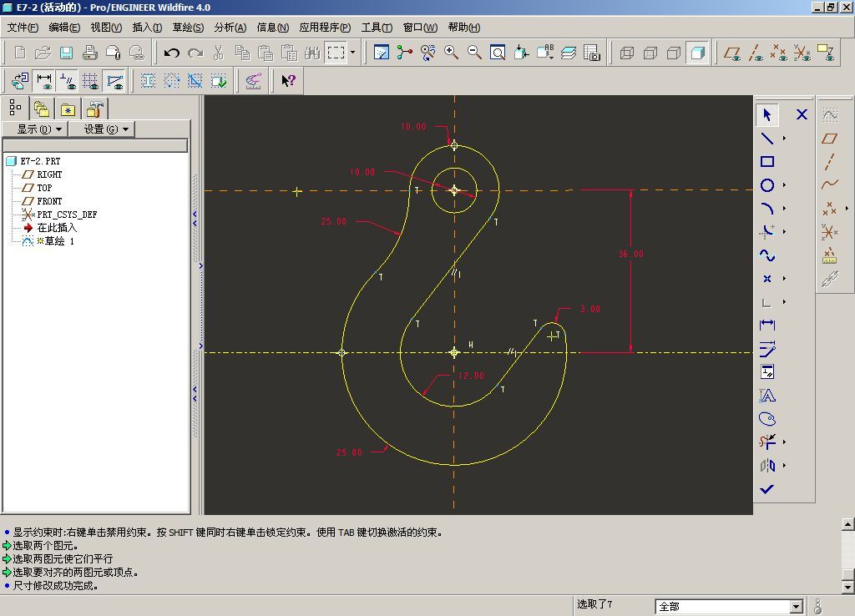This screenshot has height=616, width=855.
Task: Toggle sketch grid display
Action: click(91, 81)
